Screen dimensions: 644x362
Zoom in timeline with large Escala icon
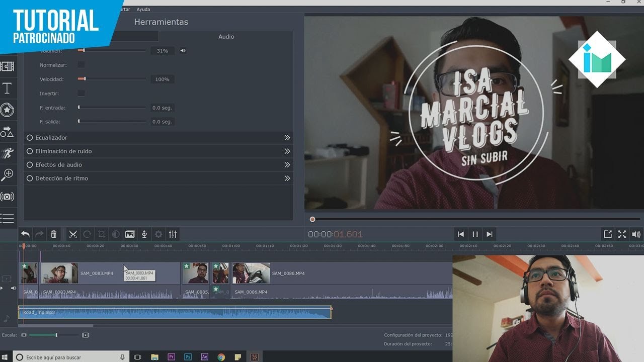(x=86, y=335)
